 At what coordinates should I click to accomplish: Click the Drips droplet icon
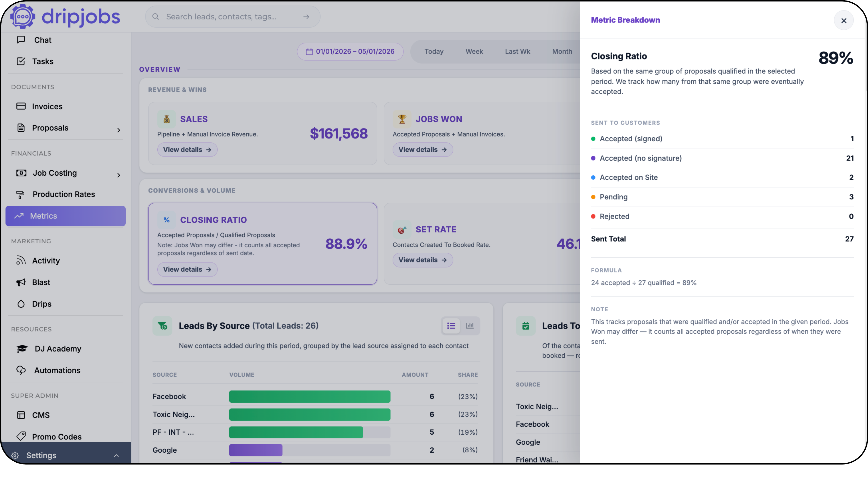click(21, 304)
